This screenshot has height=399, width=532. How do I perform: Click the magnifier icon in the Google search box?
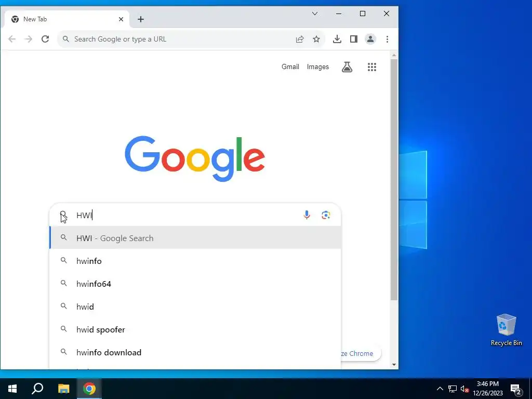coord(63,215)
